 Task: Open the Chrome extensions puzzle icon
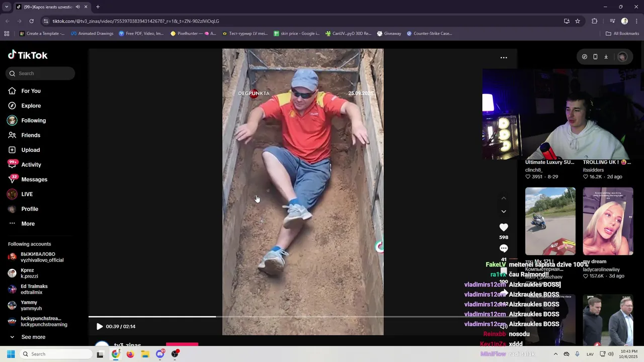point(595,21)
